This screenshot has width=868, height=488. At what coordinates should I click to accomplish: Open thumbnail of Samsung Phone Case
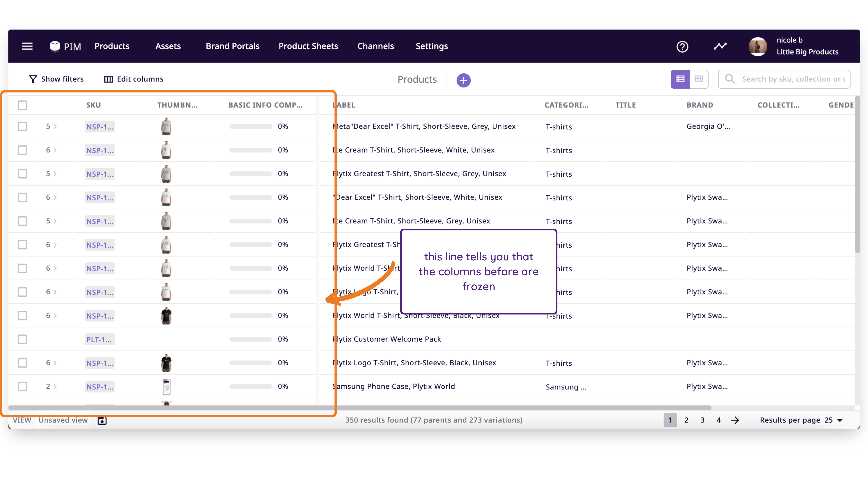pyautogui.click(x=167, y=387)
